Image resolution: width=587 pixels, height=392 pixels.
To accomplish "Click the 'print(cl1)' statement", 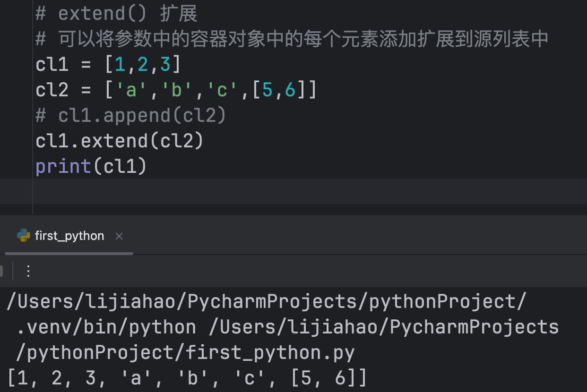I will click(91, 166).
